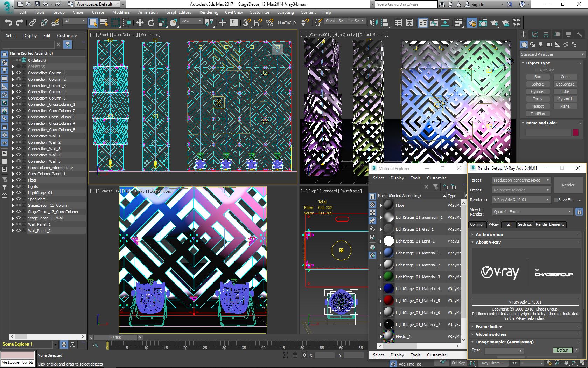Screen dimensions: 588x368
Task: Click the Cylinder primitive button
Action: click(538, 91)
